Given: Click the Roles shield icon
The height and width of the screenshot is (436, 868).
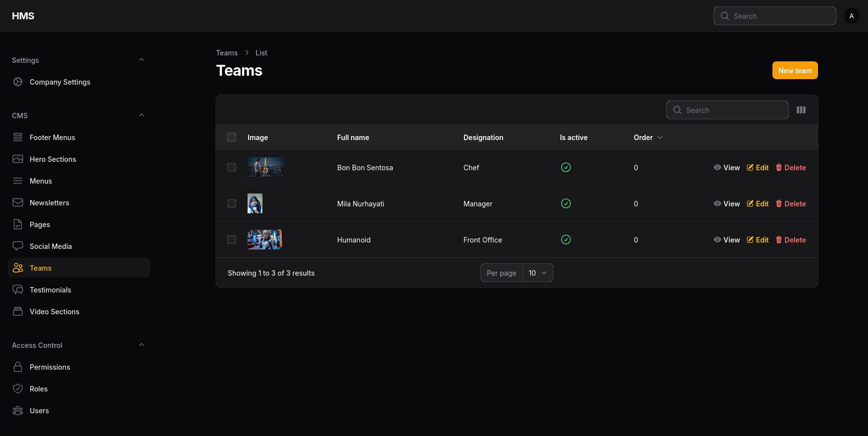Looking at the screenshot, I should pos(18,389).
